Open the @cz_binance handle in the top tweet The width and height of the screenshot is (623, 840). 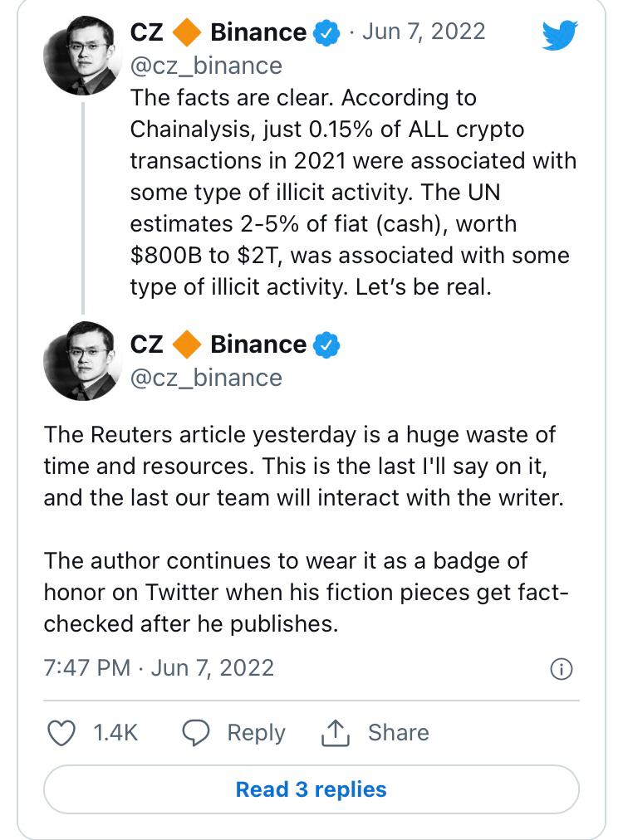206,66
